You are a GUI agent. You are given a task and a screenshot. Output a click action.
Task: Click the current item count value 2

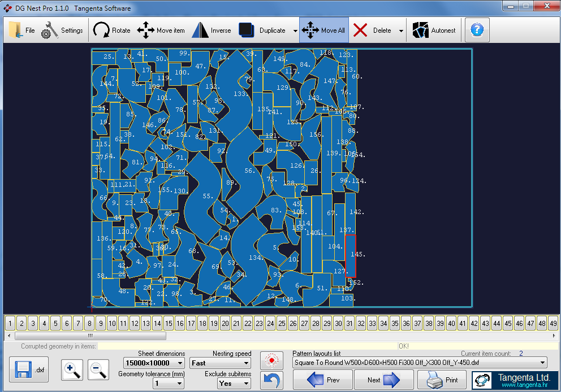(521, 354)
